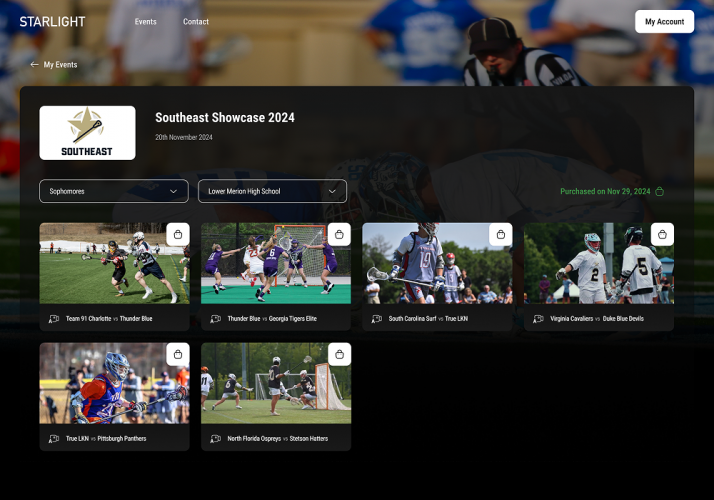This screenshot has width=714, height=500.
Task: Select the True LKN vs Pittsburgh Panthers title
Action: click(106, 439)
